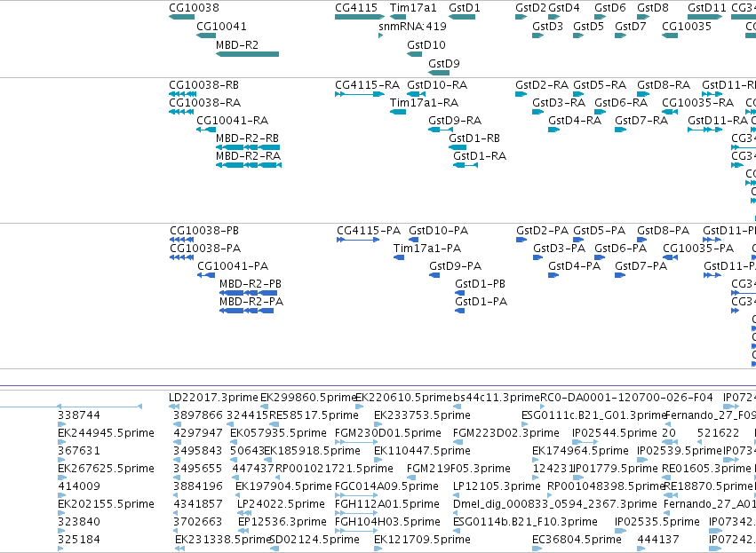Viewport: 756px width, 553px height.
Task: Select the MBD-R2-PA protein glyph
Action: [x=246, y=311]
